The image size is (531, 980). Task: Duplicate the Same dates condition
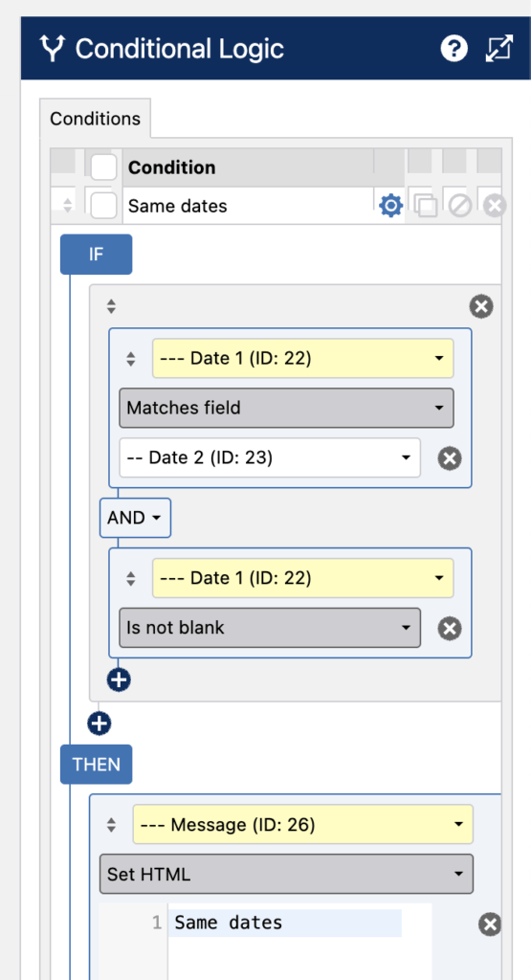click(x=426, y=206)
